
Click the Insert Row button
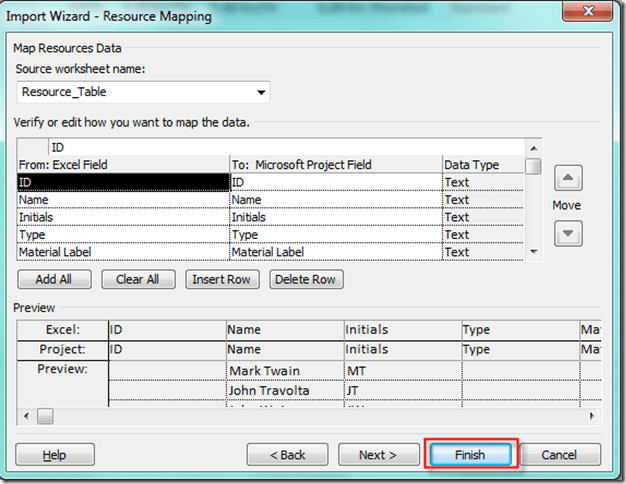click(x=221, y=279)
